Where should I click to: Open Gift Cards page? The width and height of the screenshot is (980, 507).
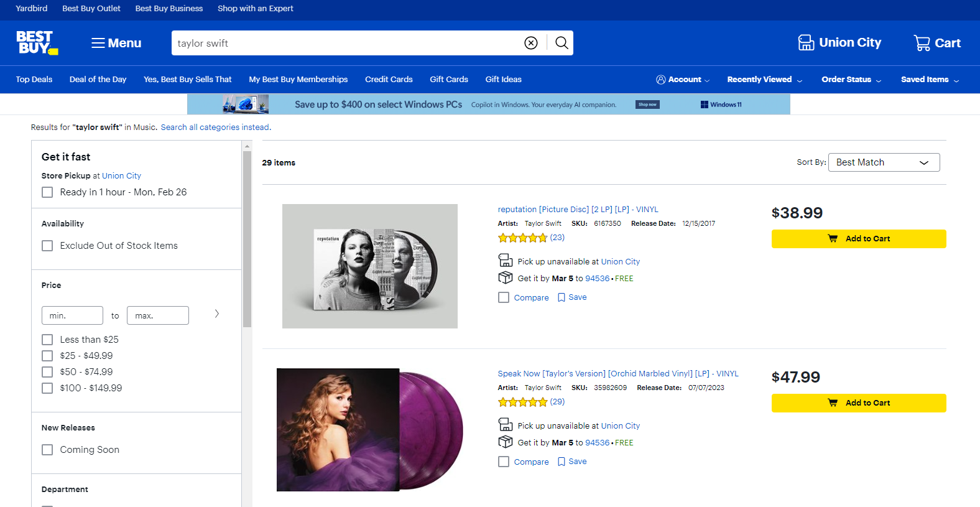pos(449,80)
